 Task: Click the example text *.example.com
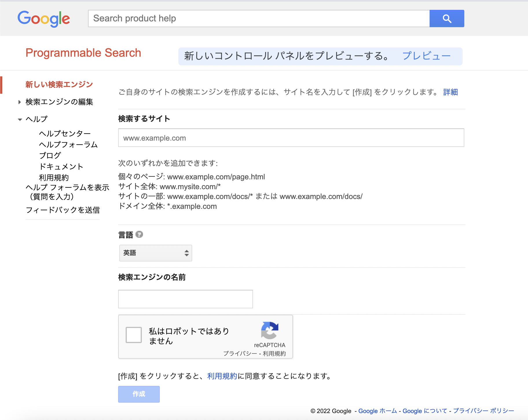click(192, 206)
